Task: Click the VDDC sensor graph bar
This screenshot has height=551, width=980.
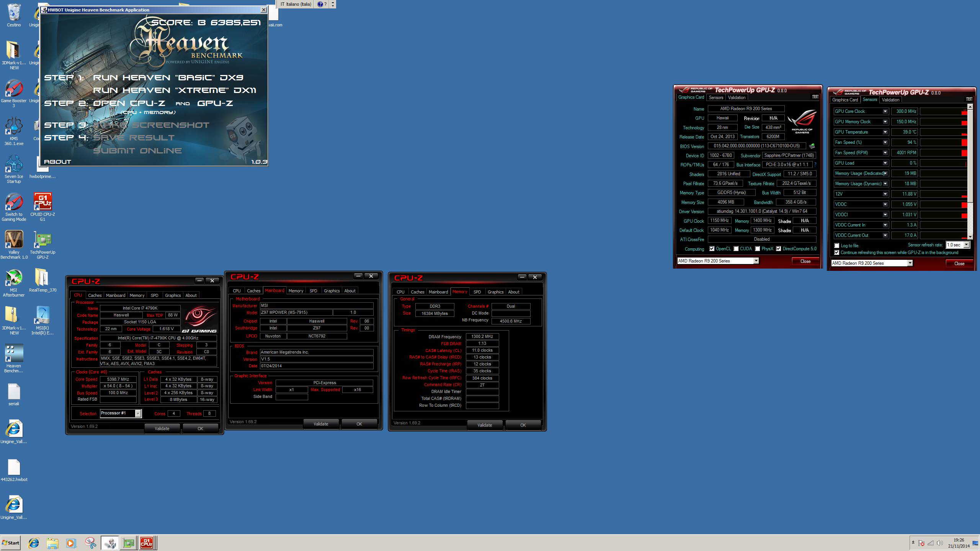Action: click(x=944, y=204)
